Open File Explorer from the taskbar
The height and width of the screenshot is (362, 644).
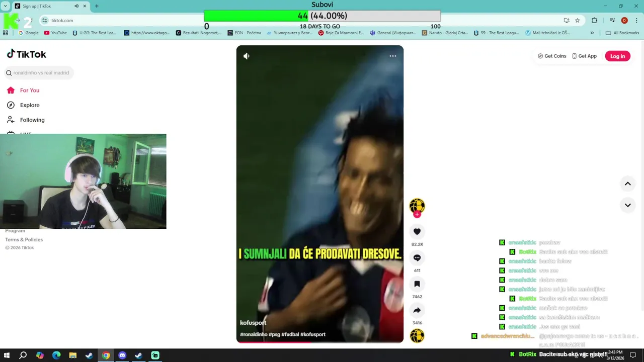pyautogui.click(x=73, y=355)
